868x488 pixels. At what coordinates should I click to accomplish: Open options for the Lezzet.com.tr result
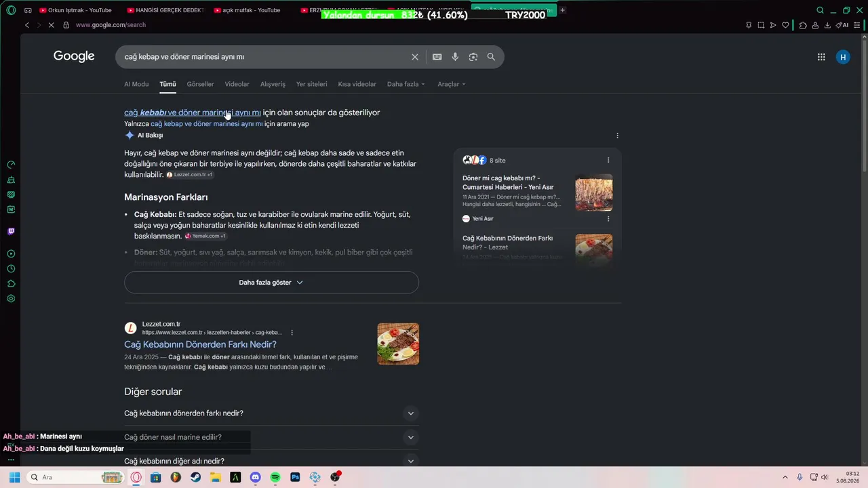[x=292, y=333]
